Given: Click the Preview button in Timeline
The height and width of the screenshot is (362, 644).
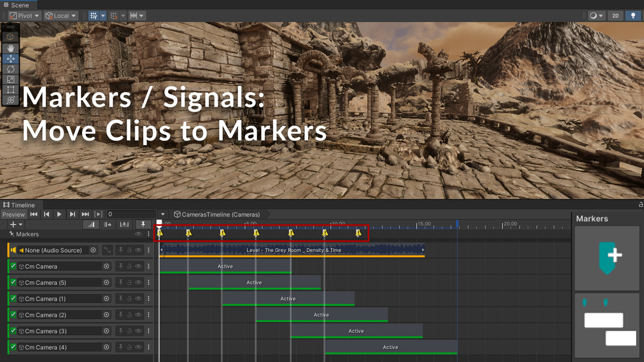Looking at the screenshot, I should pyautogui.click(x=13, y=215).
